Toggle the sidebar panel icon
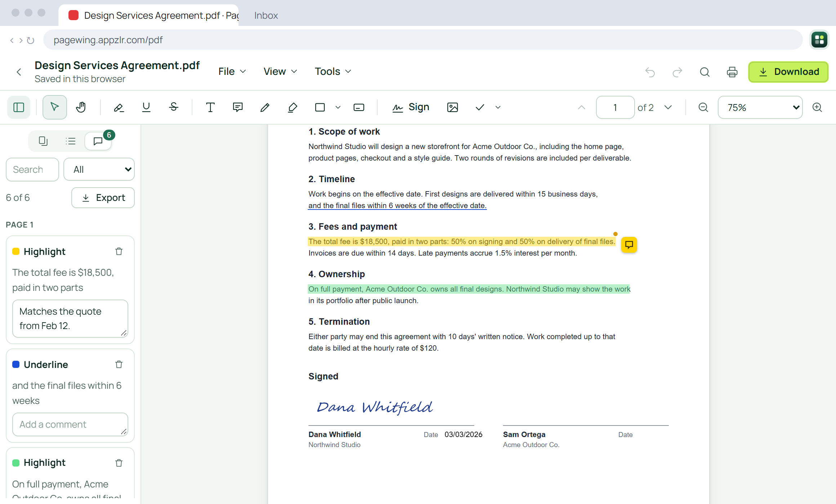The width and height of the screenshot is (836, 504). [x=19, y=107]
